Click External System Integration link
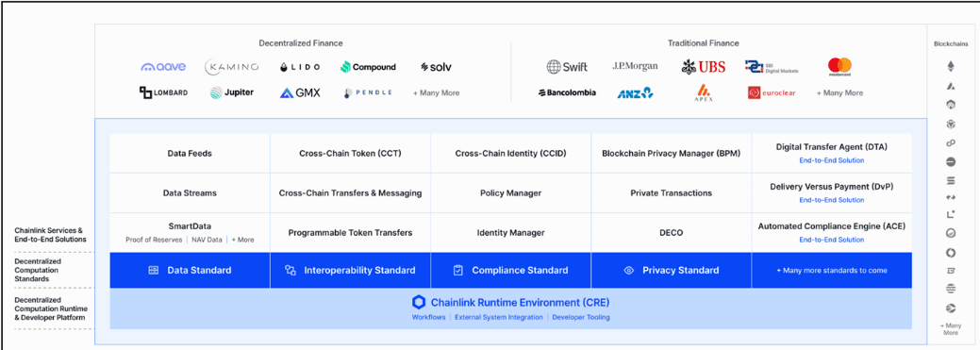 (499, 318)
